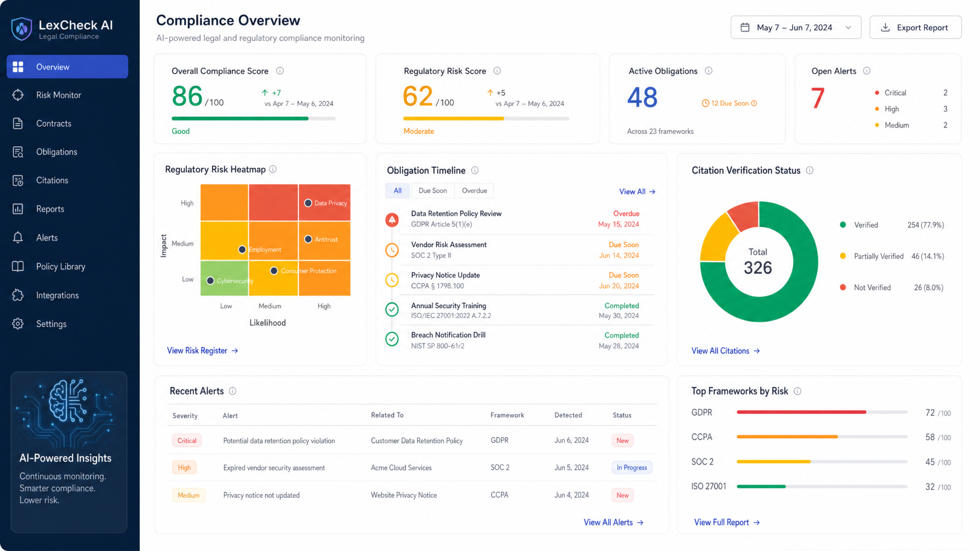Click View All in Obligation Timeline
The height and width of the screenshot is (551, 980).
pyautogui.click(x=637, y=191)
